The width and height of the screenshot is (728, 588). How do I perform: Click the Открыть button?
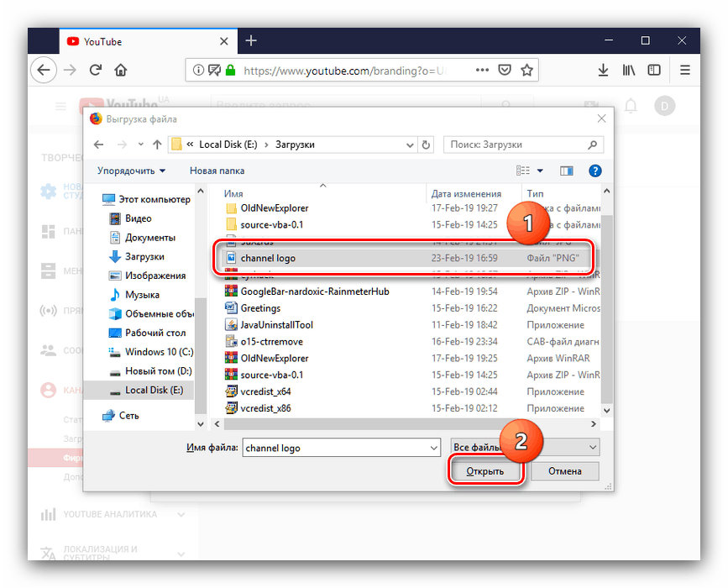485,471
